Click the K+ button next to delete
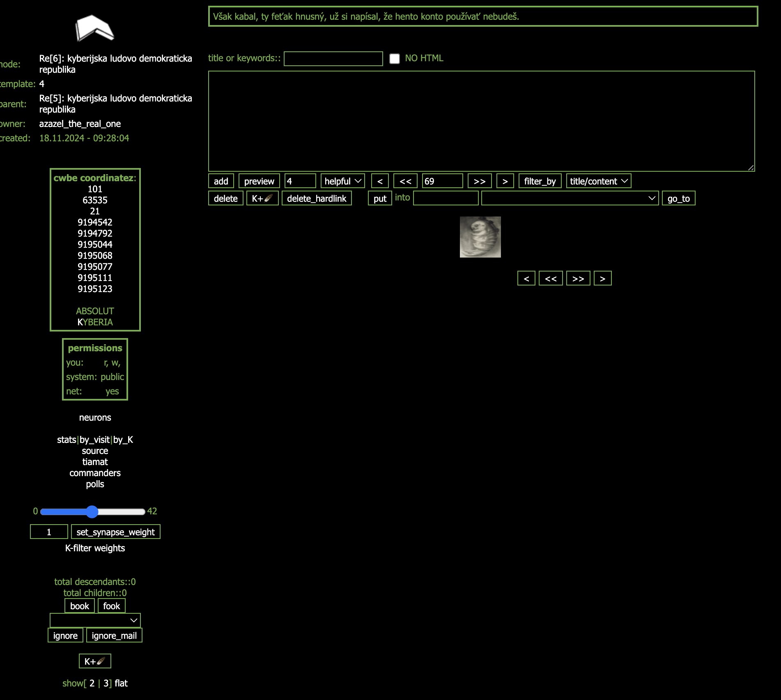Viewport: 781px width, 700px height. click(262, 198)
